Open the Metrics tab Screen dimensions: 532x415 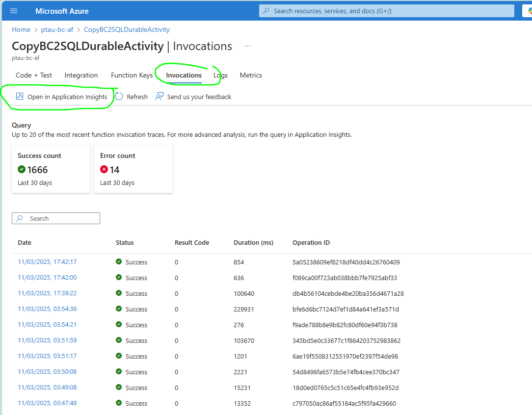click(251, 75)
